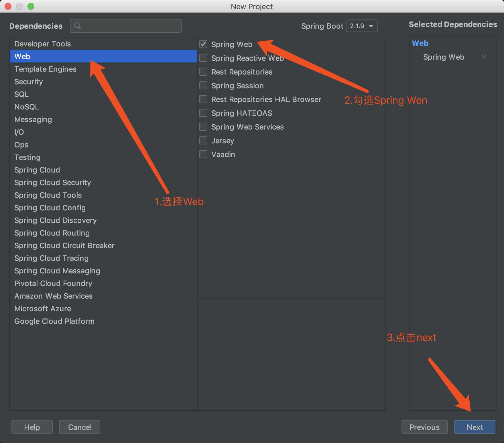The height and width of the screenshot is (443, 504).
Task: Select Developer Tools category
Action: tap(103, 44)
